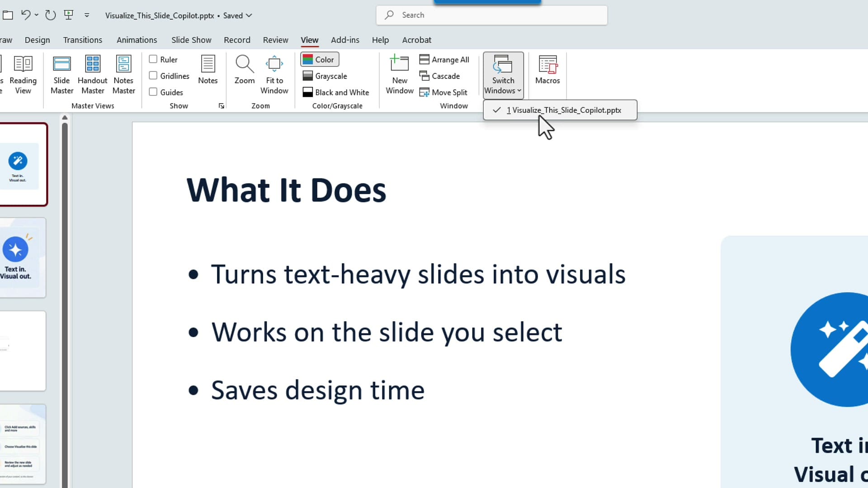
Task: Open the Acrobat tab
Action: click(x=417, y=40)
